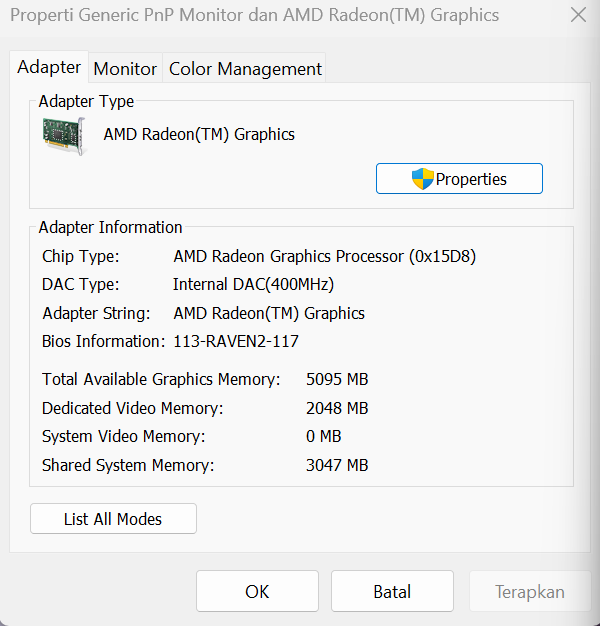
Task: Click the List All Modes button
Action: coord(113,519)
